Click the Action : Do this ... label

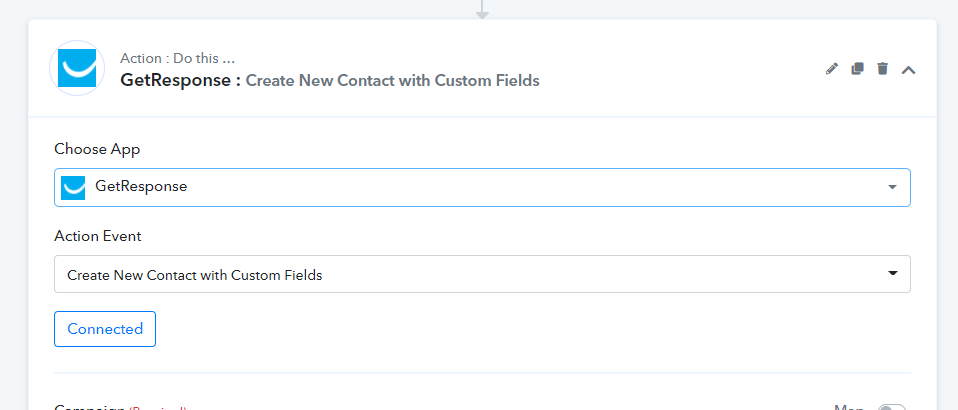coord(177,59)
